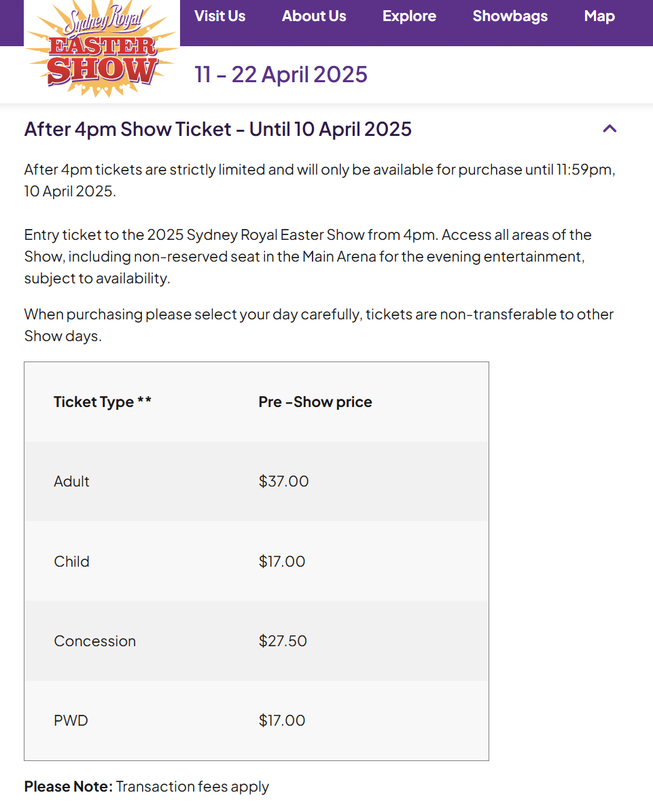Select the Adult ticket row
The height and width of the screenshot is (812, 653).
coord(256,482)
